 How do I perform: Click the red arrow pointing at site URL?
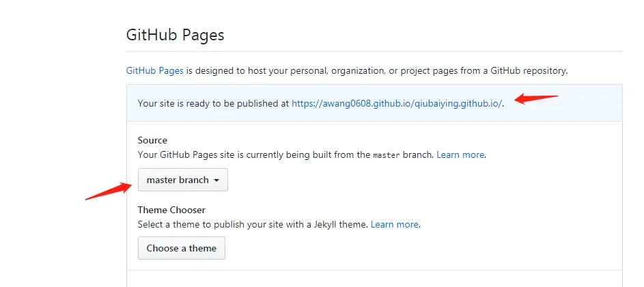coord(537,99)
